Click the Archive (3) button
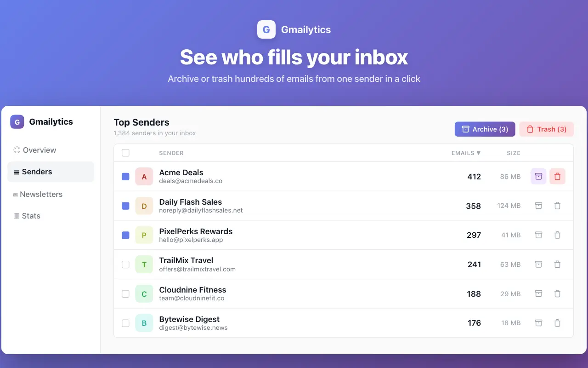 [x=485, y=129]
